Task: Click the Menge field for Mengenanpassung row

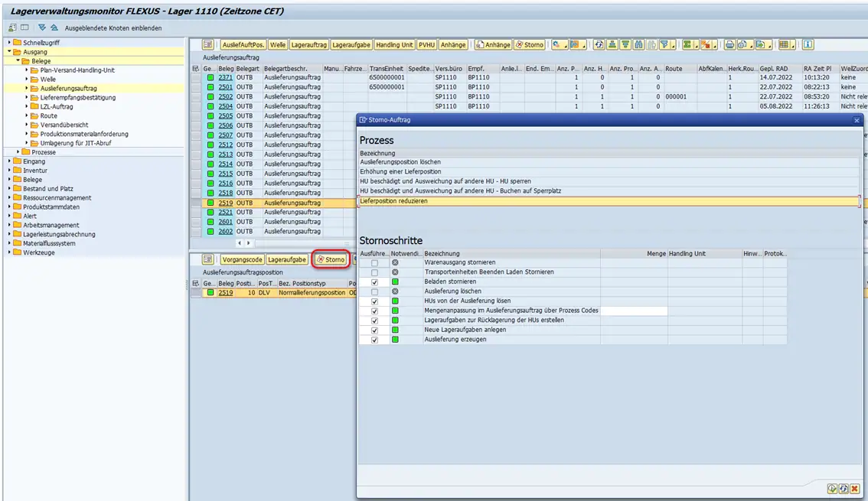Action: coord(633,311)
